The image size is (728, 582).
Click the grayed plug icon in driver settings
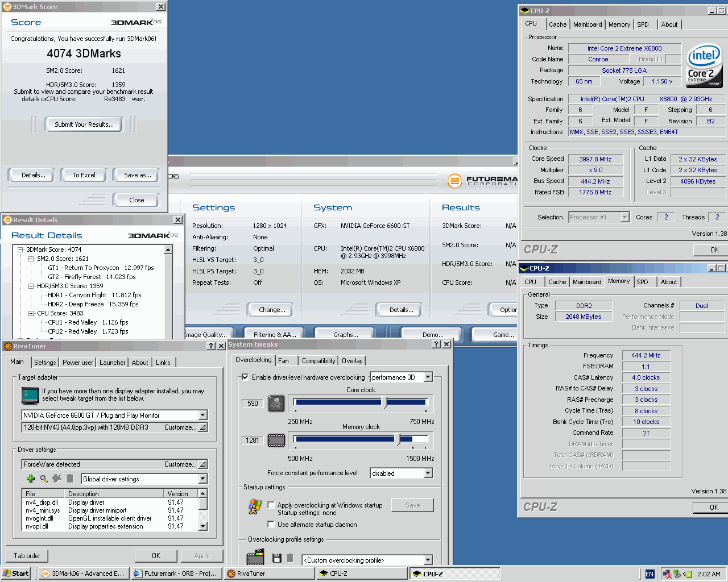57,479
